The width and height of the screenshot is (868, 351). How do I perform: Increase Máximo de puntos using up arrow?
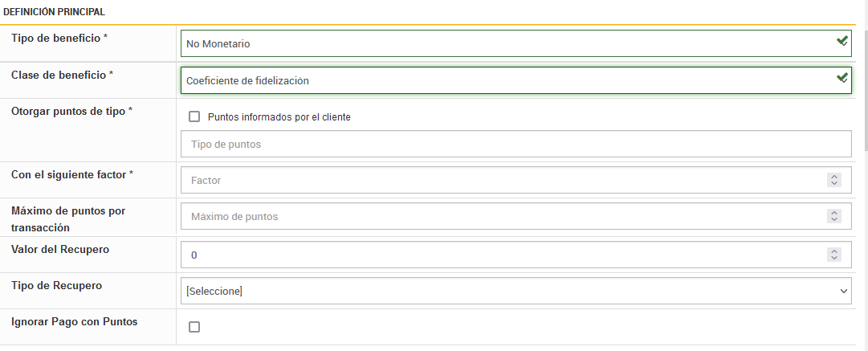click(834, 212)
